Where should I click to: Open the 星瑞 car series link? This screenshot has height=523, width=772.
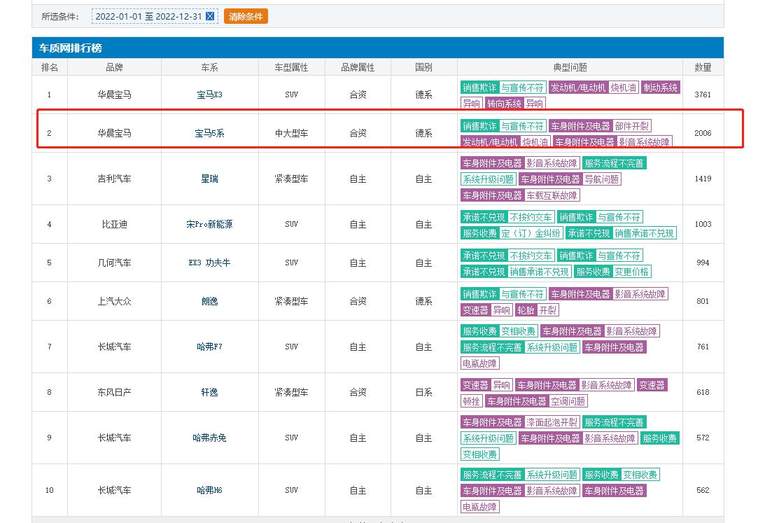click(209, 179)
